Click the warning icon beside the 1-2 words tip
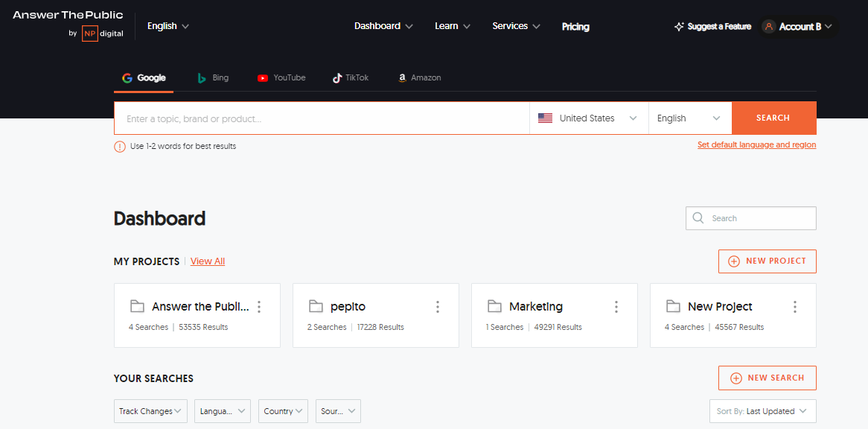This screenshot has width=868, height=429. pyautogui.click(x=120, y=147)
